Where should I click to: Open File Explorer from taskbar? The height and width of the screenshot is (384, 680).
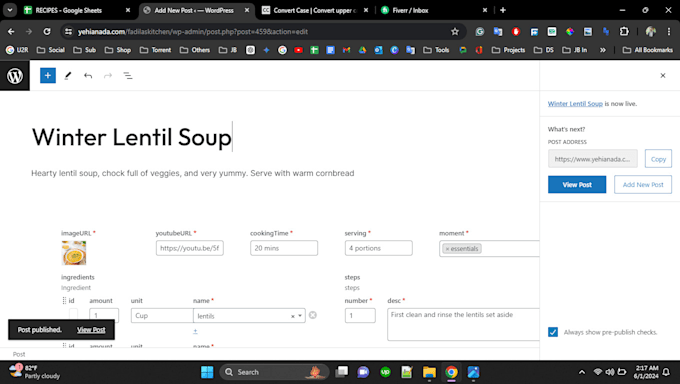click(x=429, y=372)
